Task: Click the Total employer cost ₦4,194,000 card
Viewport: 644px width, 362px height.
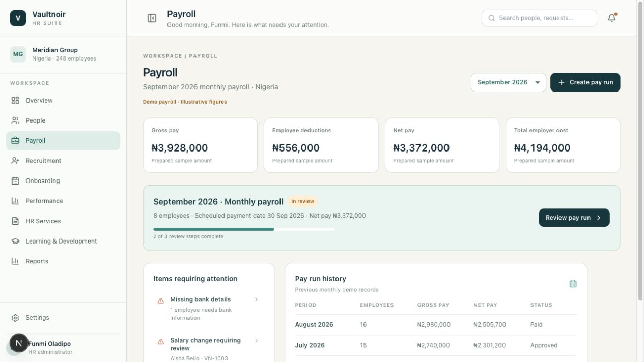Action: click(563, 145)
